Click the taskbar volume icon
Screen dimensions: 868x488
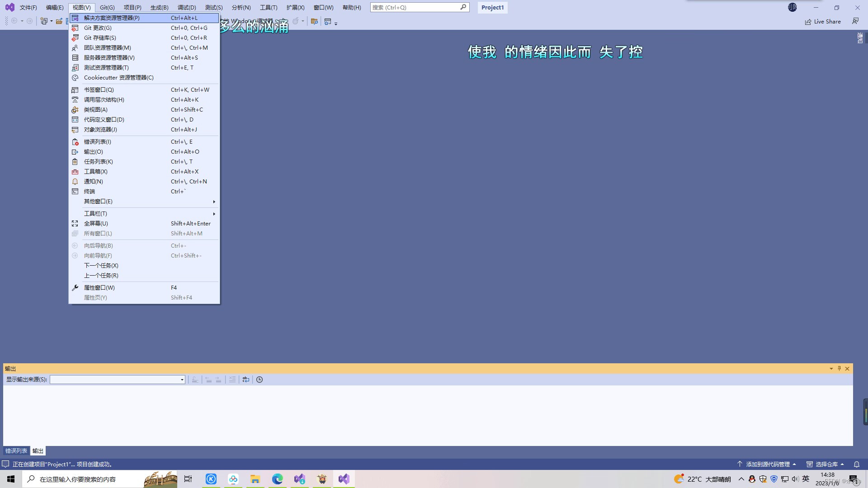(795, 479)
